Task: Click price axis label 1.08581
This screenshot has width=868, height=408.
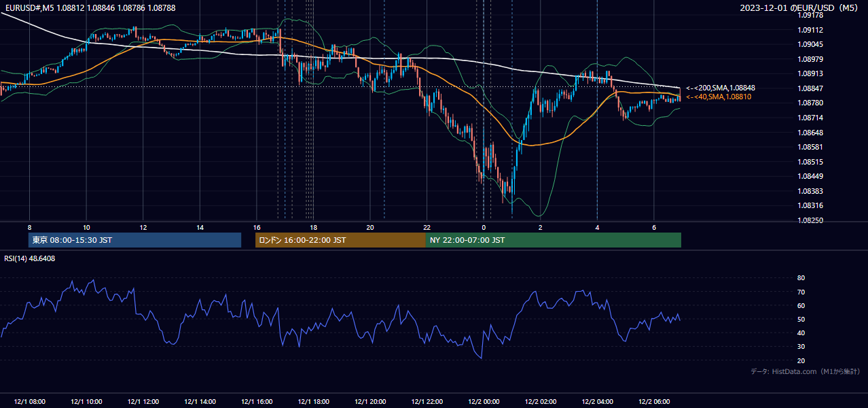Action: 810,147
